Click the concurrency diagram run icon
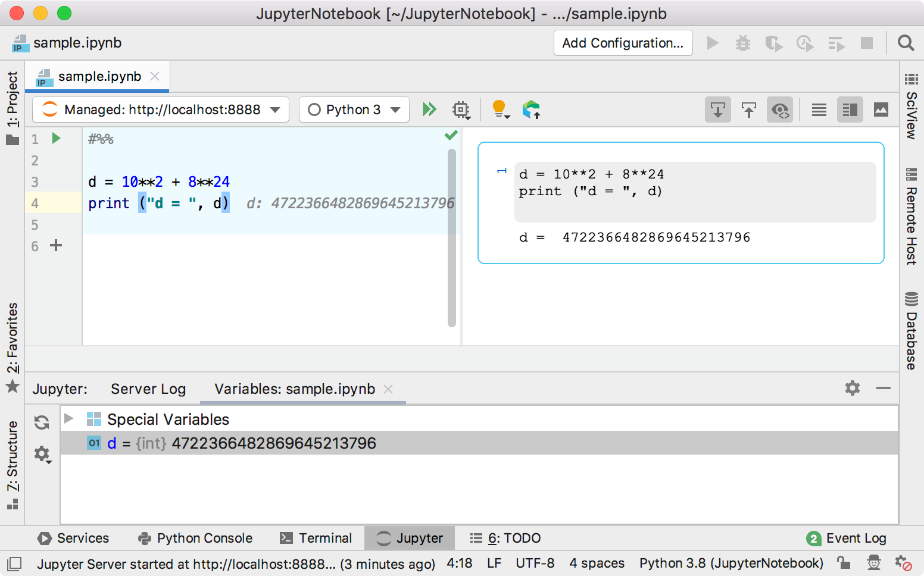This screenshot has height=576, width=924. pyautogui.click(x=836, y=43)
